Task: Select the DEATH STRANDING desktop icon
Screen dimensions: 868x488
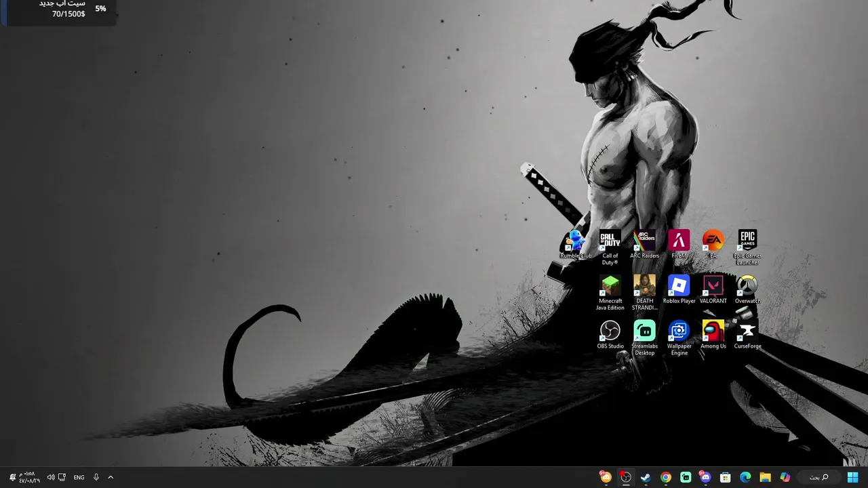Action: tap(644, 293)
